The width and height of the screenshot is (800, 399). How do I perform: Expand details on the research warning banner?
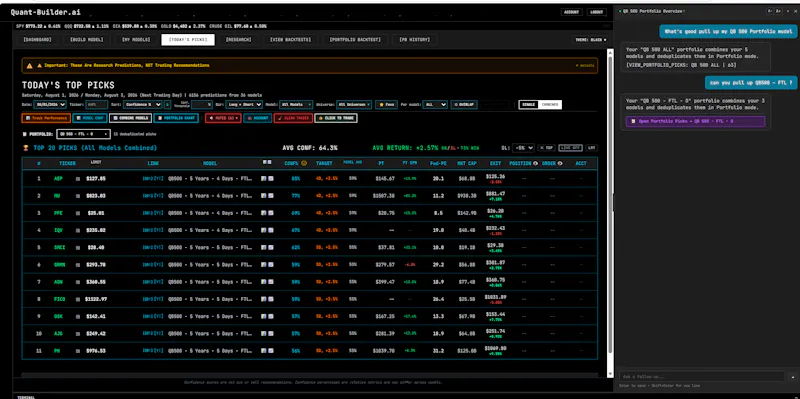point(585,66)
